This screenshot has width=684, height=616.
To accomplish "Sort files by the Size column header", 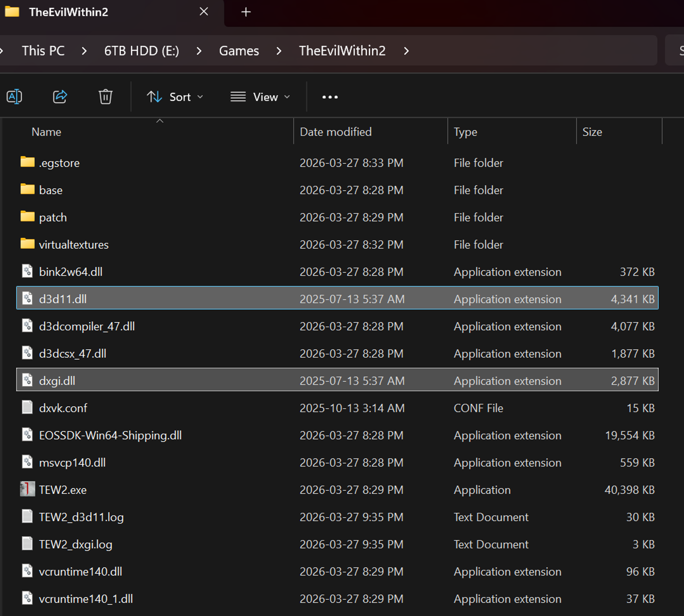I will [x=592, y=132].
